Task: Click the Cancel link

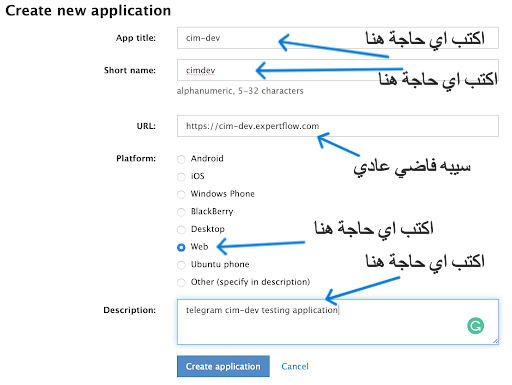Action: (x=295, y=366)
